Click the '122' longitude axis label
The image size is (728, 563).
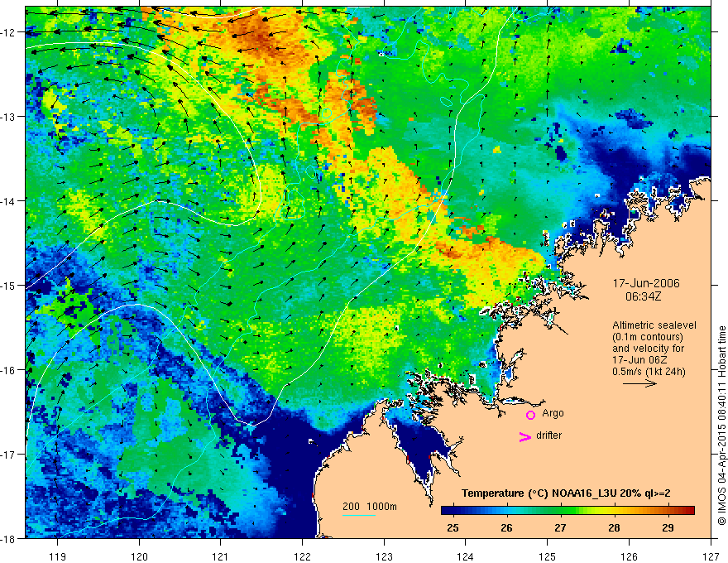302,556
